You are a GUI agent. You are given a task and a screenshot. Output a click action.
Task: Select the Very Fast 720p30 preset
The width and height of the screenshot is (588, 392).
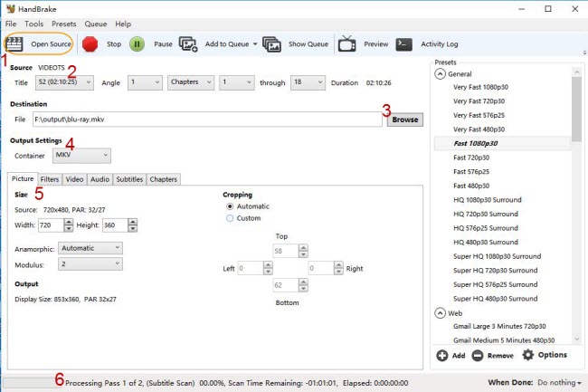tap(479, 101)
